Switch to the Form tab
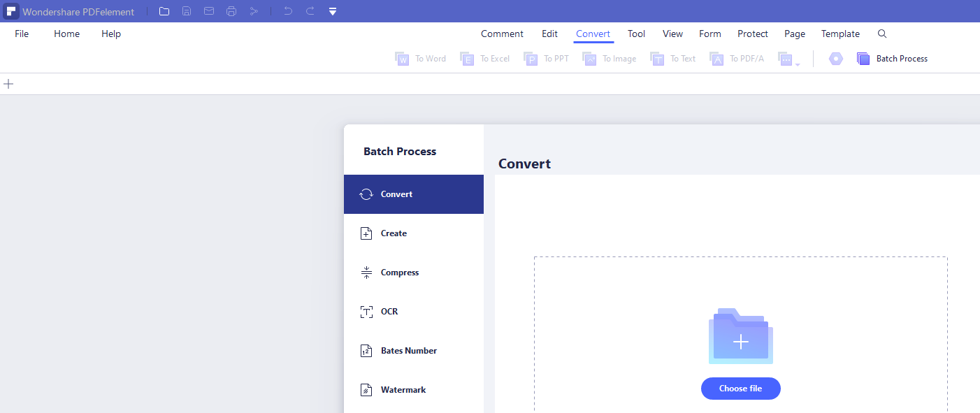Image resolution: width=980 pixels, height=413 pixels. (710, 34)
